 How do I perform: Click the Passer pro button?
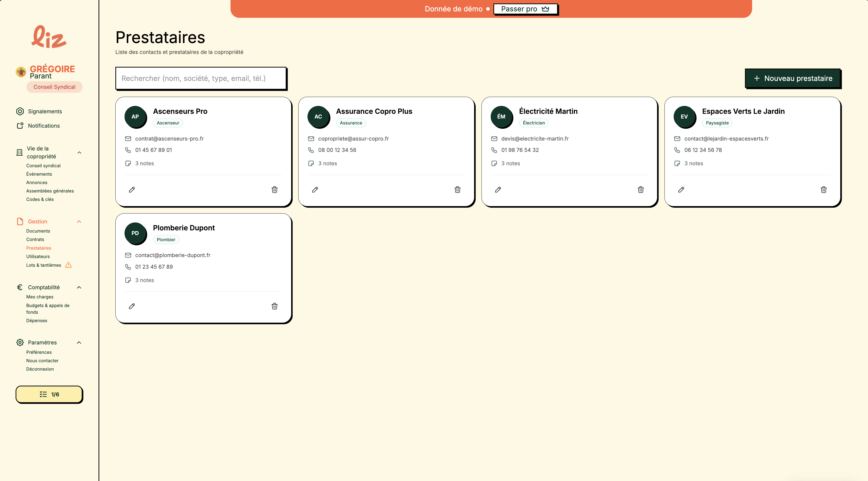tap(525, 9)
